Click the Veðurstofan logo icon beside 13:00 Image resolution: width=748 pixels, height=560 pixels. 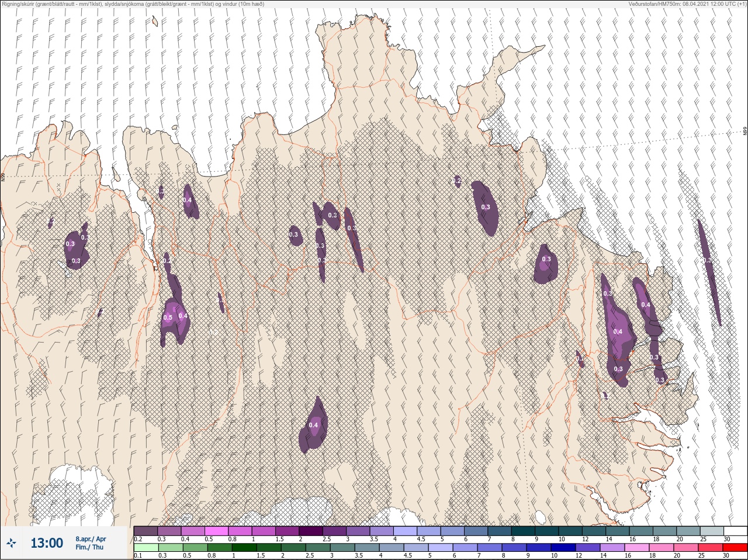click(11, 543)
